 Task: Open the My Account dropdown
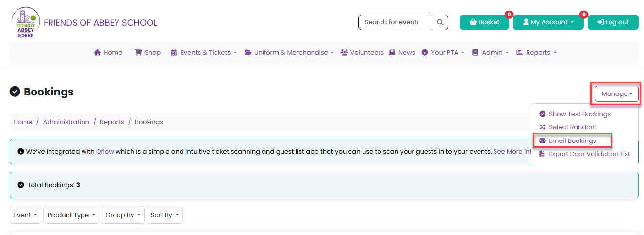pos(548,22)
